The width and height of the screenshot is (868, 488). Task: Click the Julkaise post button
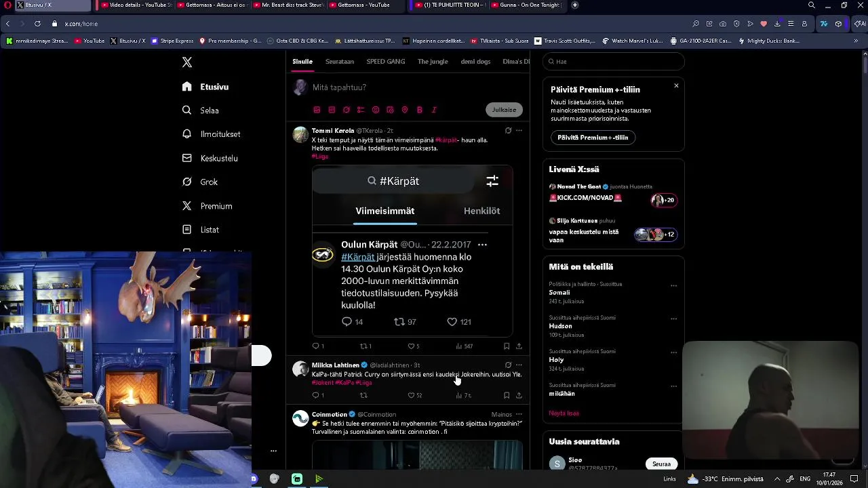click(504, 110)
